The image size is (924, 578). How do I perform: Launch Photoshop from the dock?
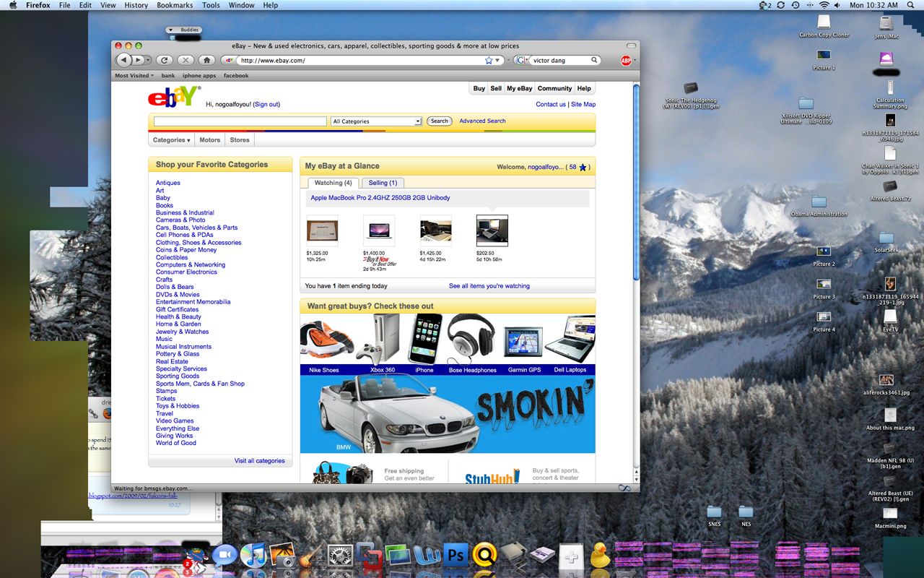tap(456, 555)
